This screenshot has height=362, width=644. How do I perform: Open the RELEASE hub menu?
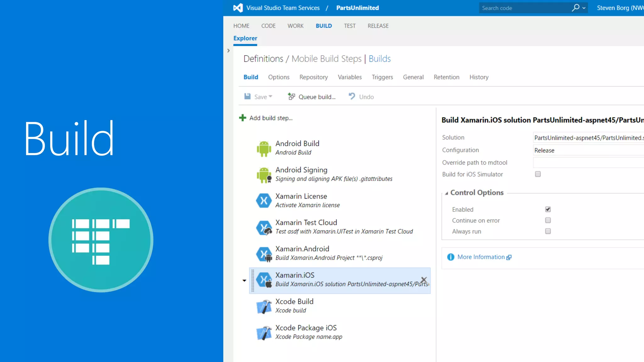coord(378,26)
